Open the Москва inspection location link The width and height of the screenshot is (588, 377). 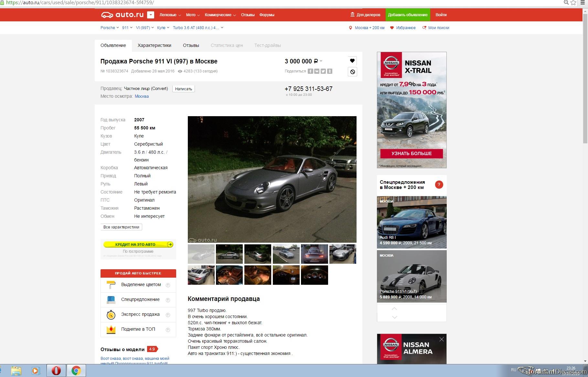tap(142, 96)
